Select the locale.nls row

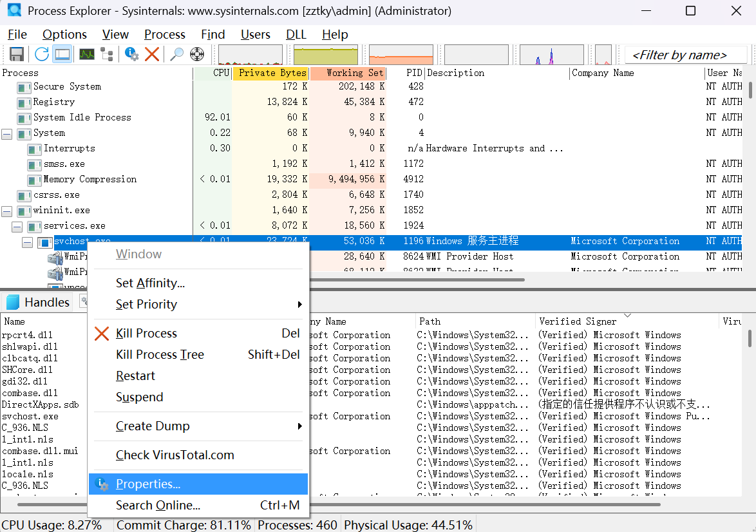[x=372, y=473]
